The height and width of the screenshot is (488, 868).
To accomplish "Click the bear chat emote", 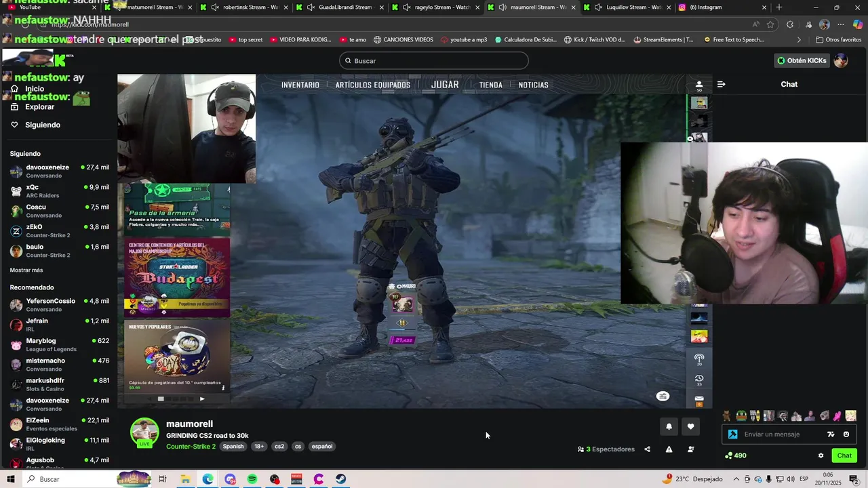I will 727,416.
